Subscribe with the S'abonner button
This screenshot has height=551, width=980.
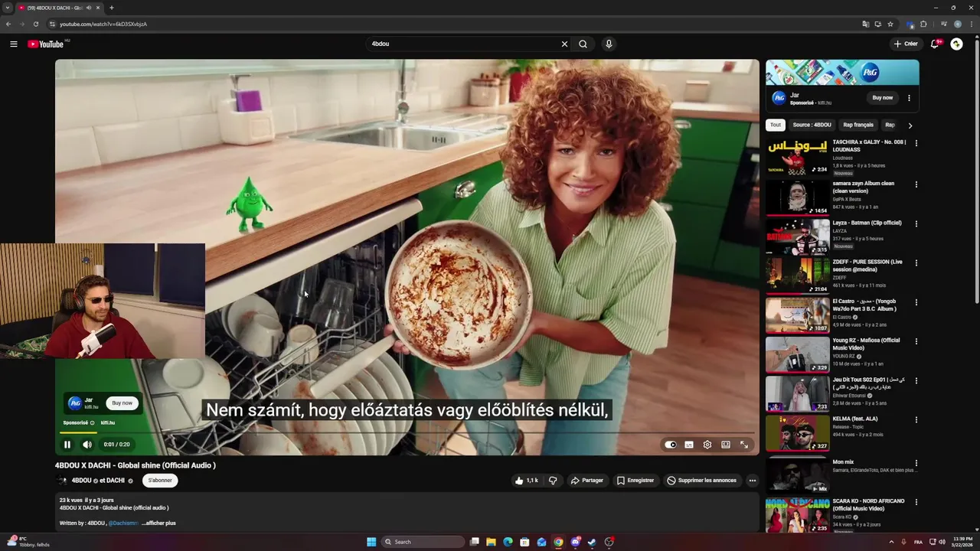(160, 481)
